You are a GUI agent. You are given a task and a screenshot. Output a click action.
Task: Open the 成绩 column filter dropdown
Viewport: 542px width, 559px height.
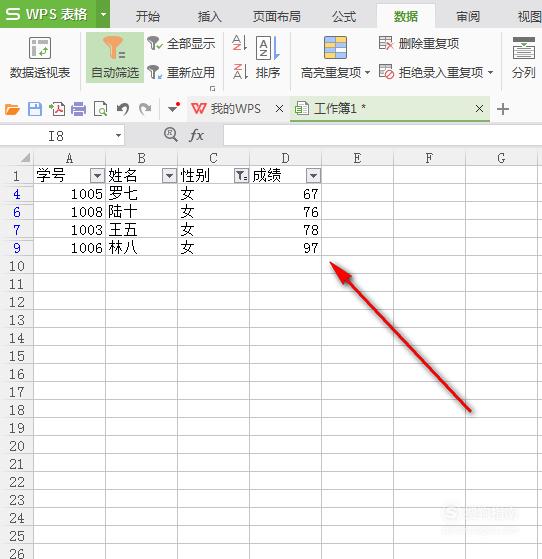pos(313,175)
